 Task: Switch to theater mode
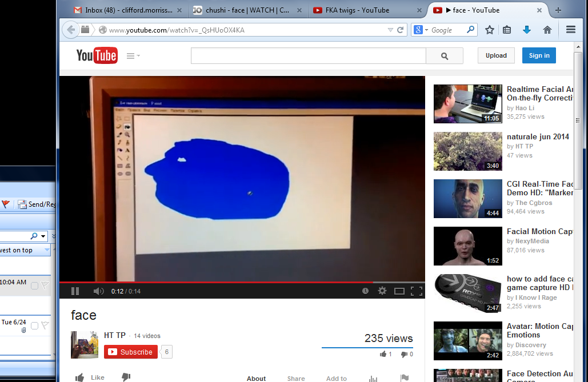coord(399,291)
